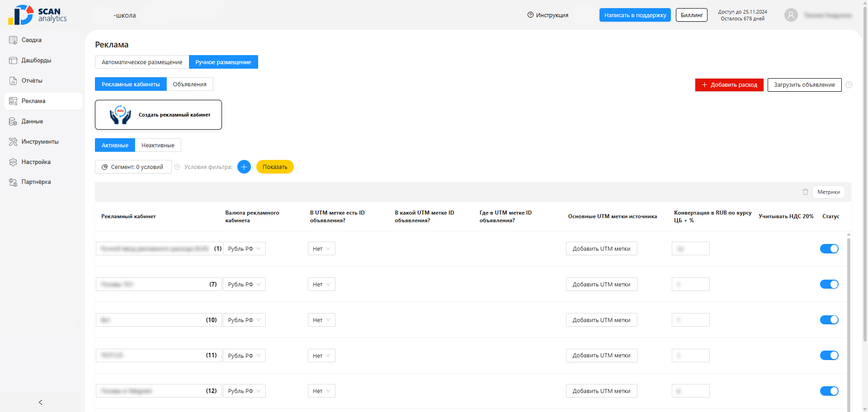Toggle status switch for cabinet (1)

point(829,249)
